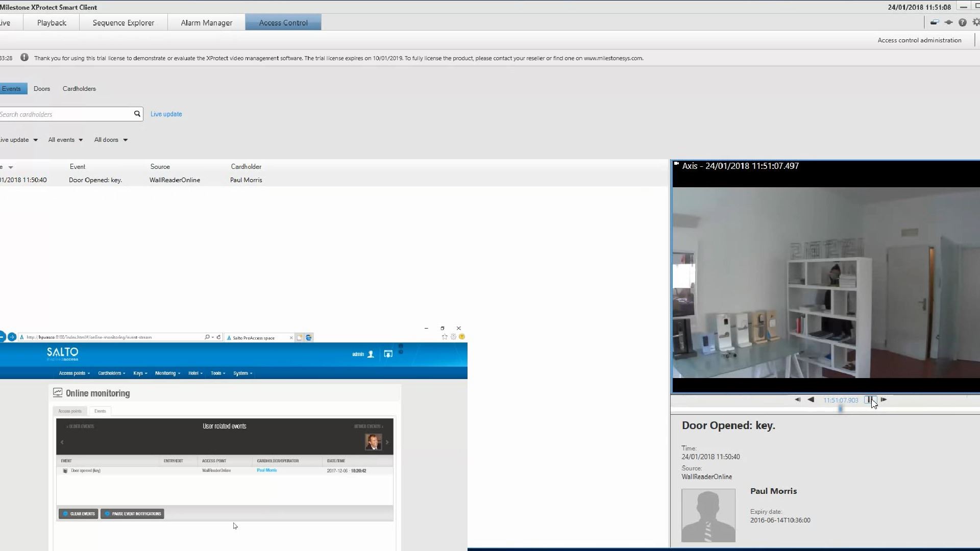This screenshot has height=551, width=980.
Task: Open the Live update filter dropdown
Action: (x=19, y=140)
